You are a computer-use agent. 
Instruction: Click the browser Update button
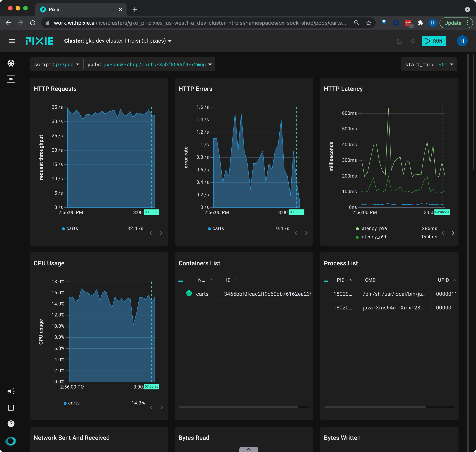coord(453,23)
